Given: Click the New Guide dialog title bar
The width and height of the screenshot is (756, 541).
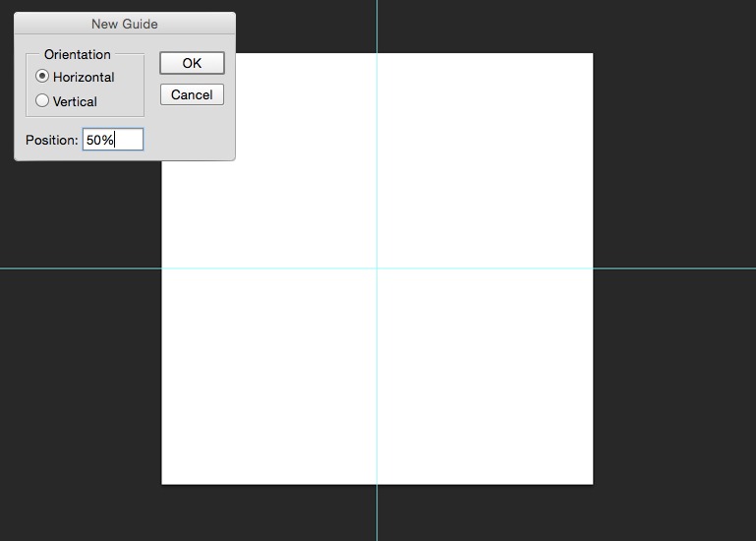Looking at the screenshot, I should click(125, 24).
